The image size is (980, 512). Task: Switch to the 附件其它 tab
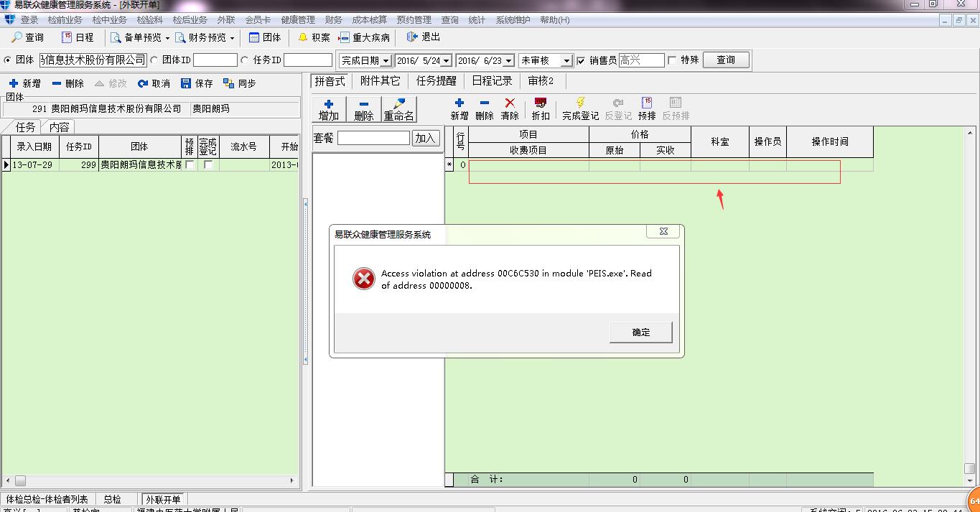coord(381,81)
